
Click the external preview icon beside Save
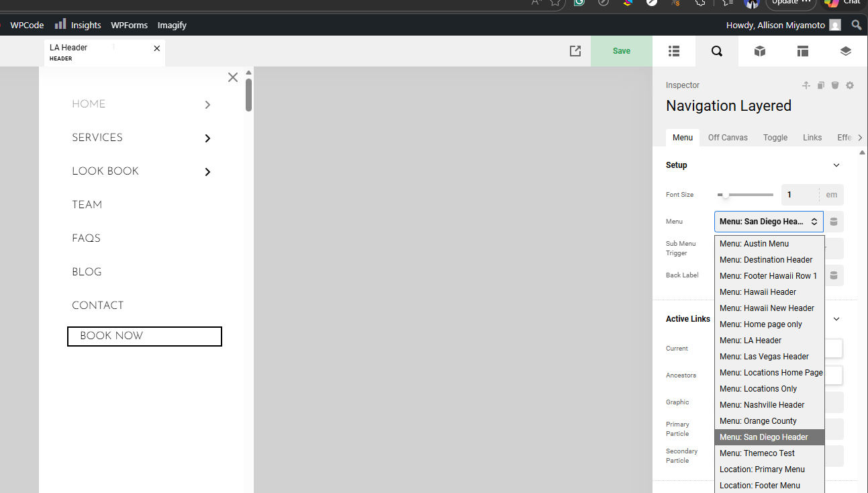coord(575,51)
